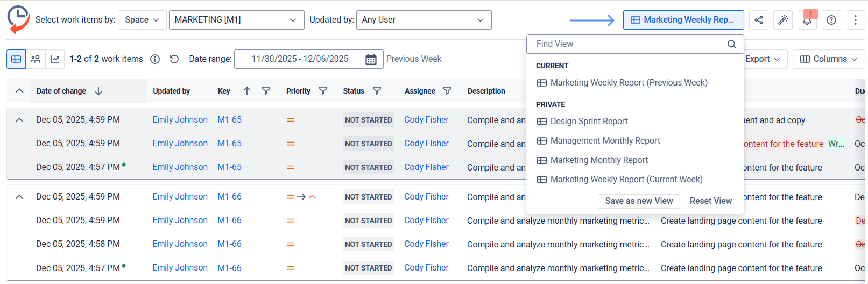Switch to table grid view mode
Screen dimensions: 868x284
(x=16, y=59)
